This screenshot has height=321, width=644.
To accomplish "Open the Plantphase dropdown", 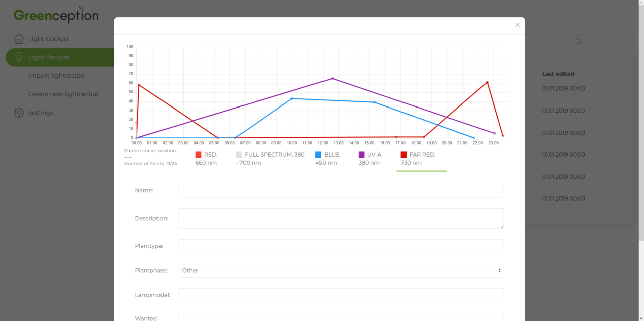I will (341, 271).
